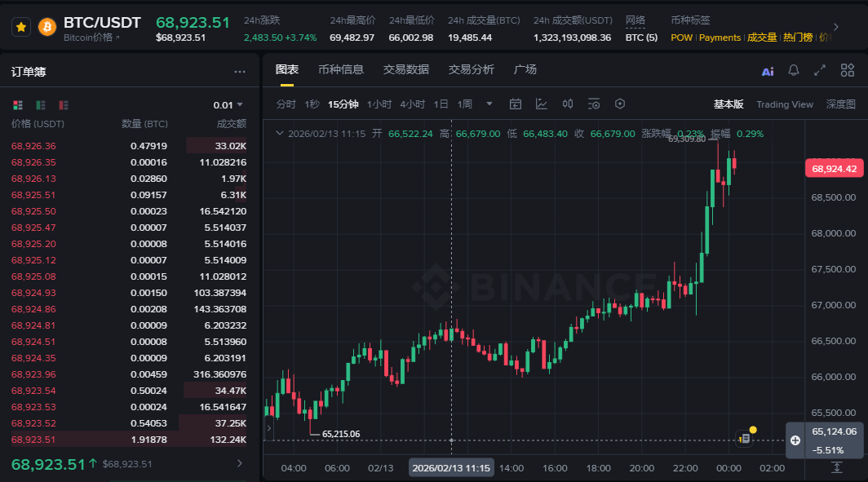Click the 数量 (BTC) column header

tap(144, 124)
